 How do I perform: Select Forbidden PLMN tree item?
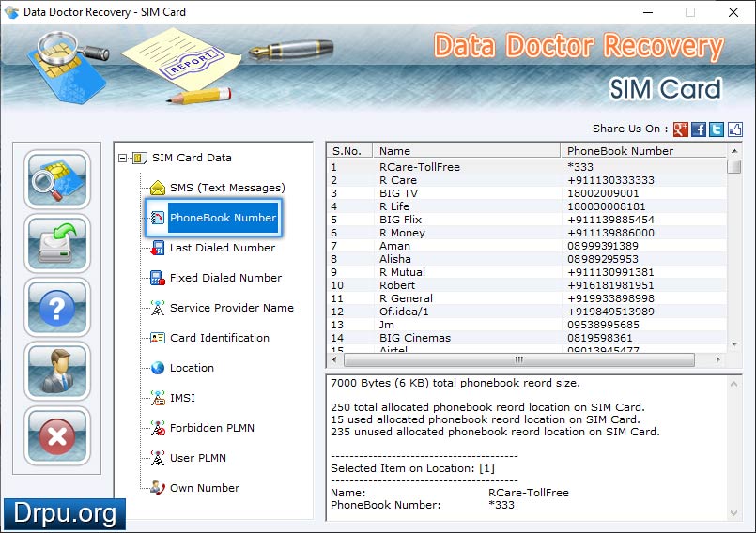(x=211, y=428)
